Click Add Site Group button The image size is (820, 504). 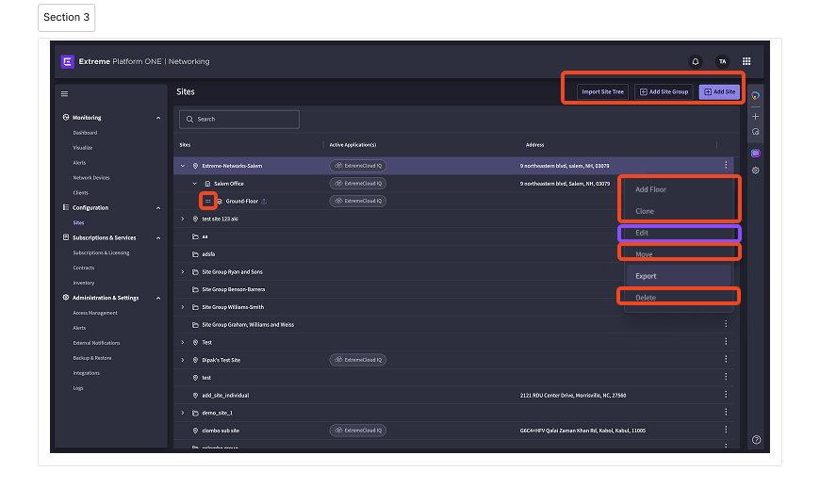coord(664,92)
